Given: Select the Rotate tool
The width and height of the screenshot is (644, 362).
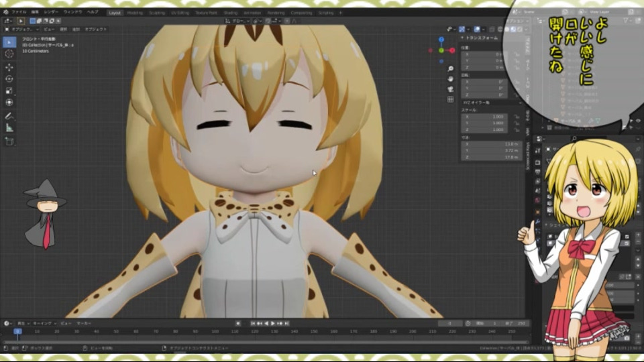Looking at the screenshot, I should tap(9, 79).
